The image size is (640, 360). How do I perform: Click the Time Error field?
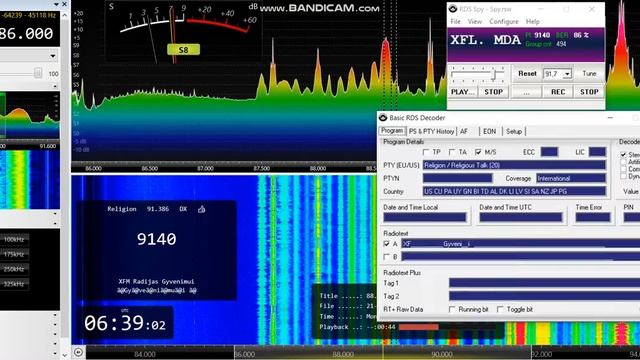coord(593,218)
